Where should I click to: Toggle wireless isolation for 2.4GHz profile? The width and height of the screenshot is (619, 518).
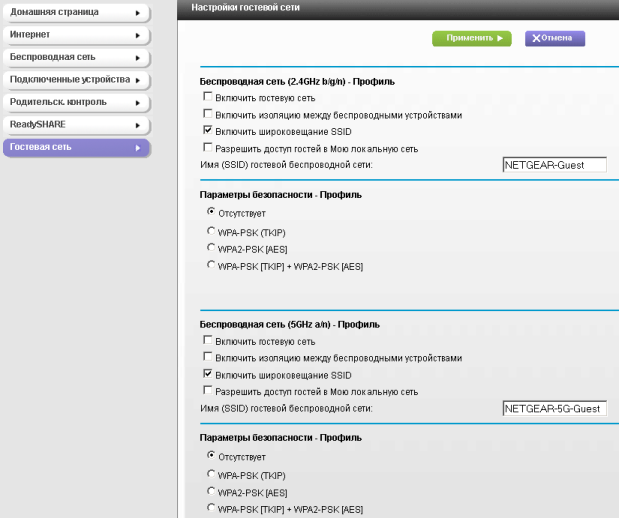coord(208,114)
